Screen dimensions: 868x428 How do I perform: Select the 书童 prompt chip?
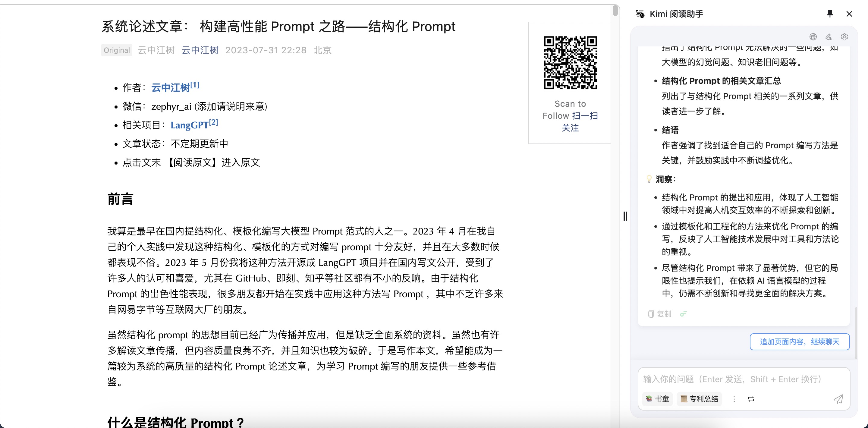[657, 399]
